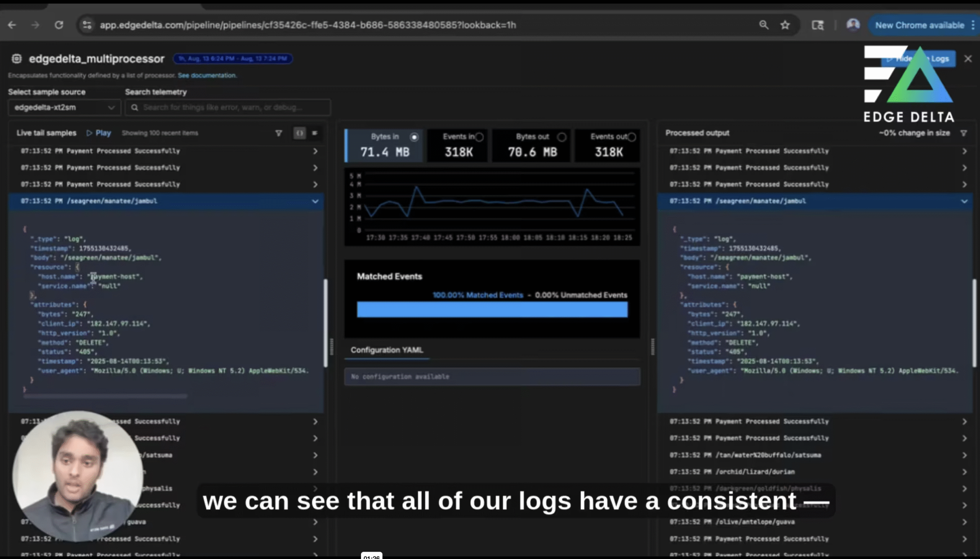Image resolution: width=980 pixels, height=559 pixels.
Task: Open the See documentation link
Action: click(207, 75)
